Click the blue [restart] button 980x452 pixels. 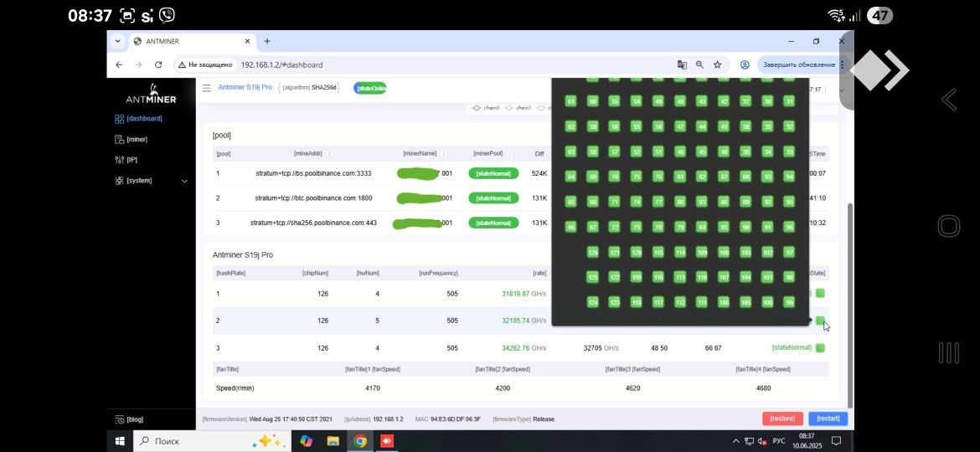(828, 419)
